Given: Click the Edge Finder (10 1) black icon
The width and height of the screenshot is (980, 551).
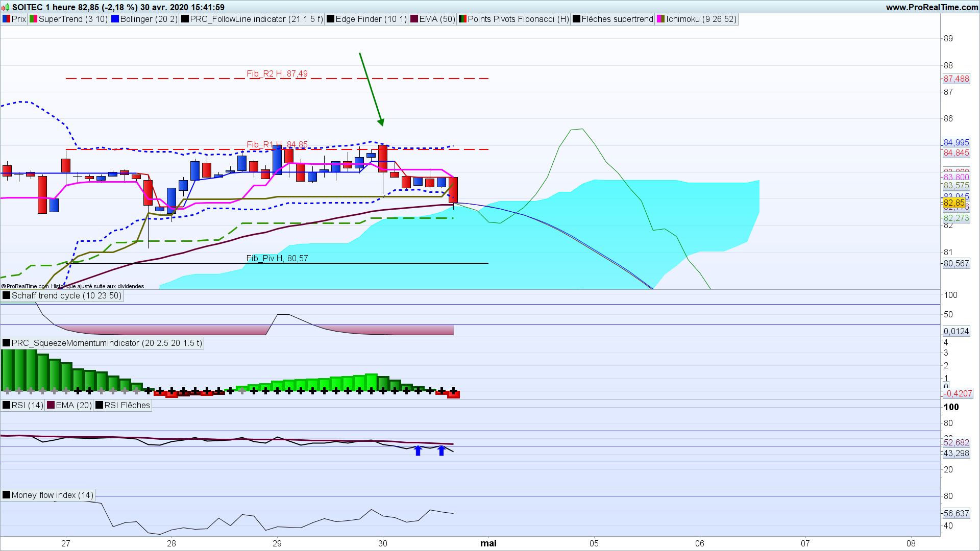Looking at the screenshot, I should [x=330, y=19].
